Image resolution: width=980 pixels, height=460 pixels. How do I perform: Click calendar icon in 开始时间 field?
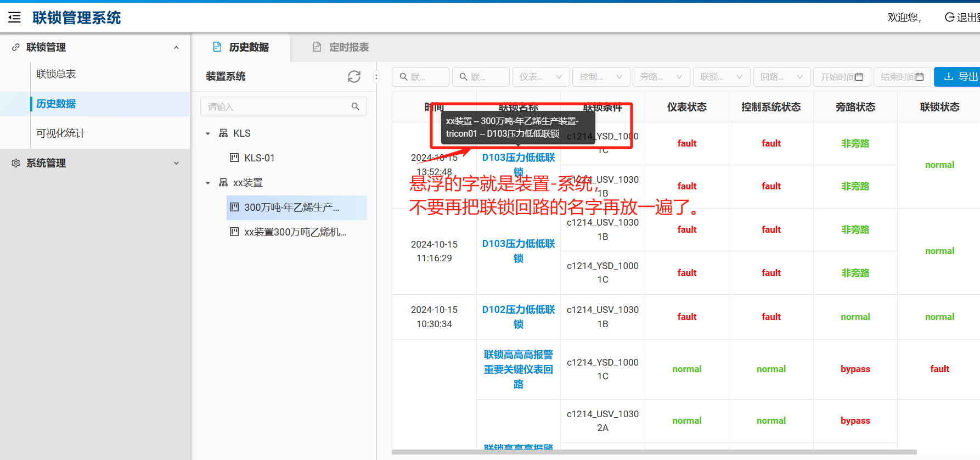click(x=859, y=77)
